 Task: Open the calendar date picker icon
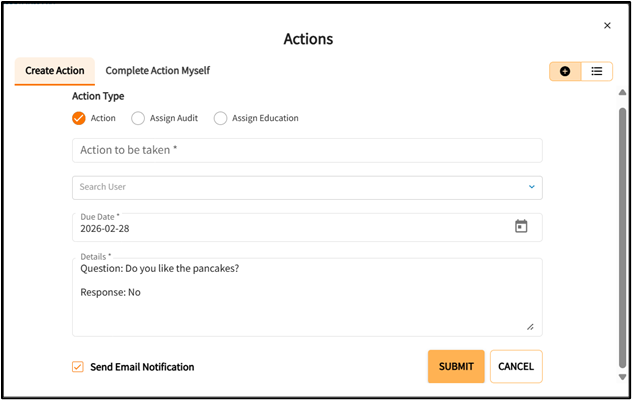[x=521, y=227]
